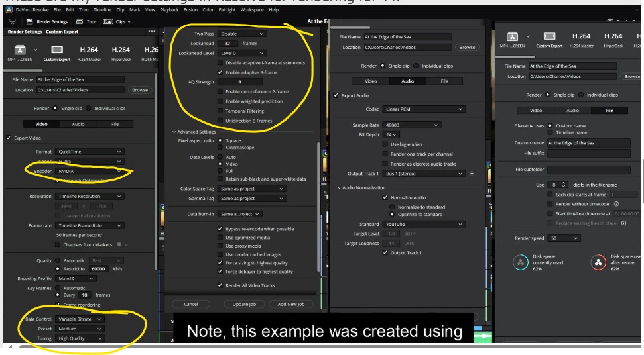Choose H.264 Master preset in the Video settings panel
Image resolution: width=644 pixels, height=355 pixels.
coord(89,53)
